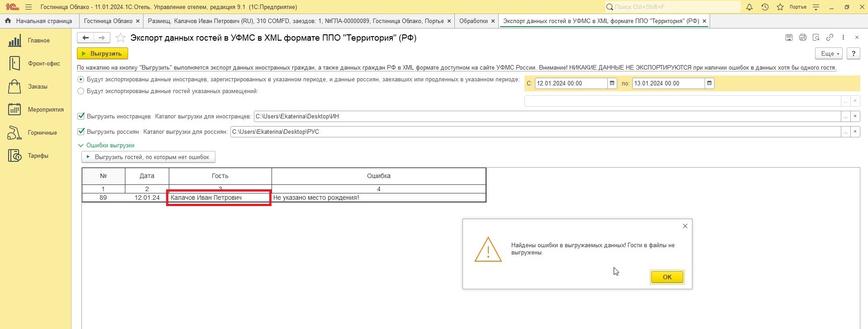This screenshot has height=329, width=868.
Task: Switch to Размещ. Калачов Иван Петрович tab
Action: tap(296, 21)
